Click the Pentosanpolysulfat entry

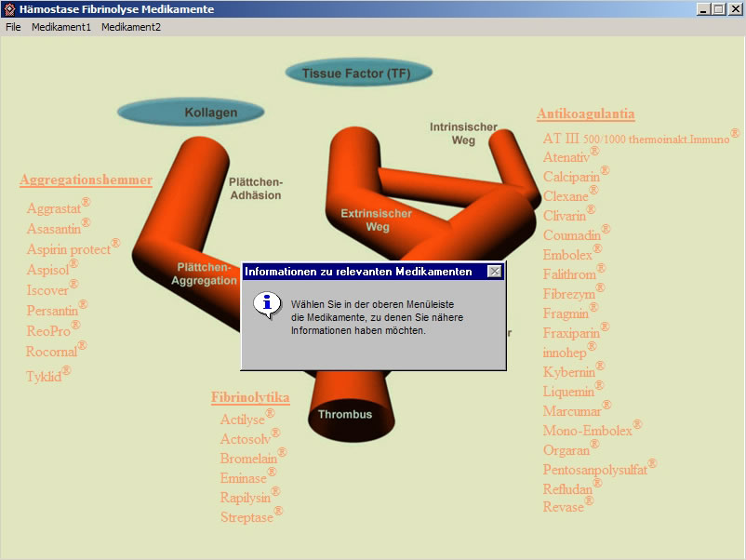[599, 468]
